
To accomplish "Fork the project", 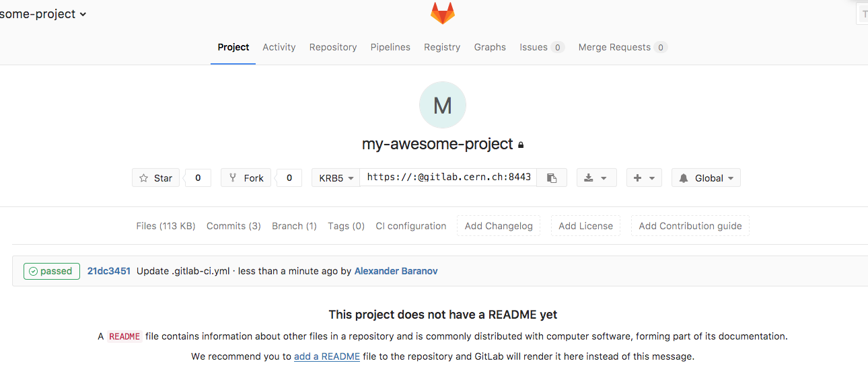I will coord(246,178).
